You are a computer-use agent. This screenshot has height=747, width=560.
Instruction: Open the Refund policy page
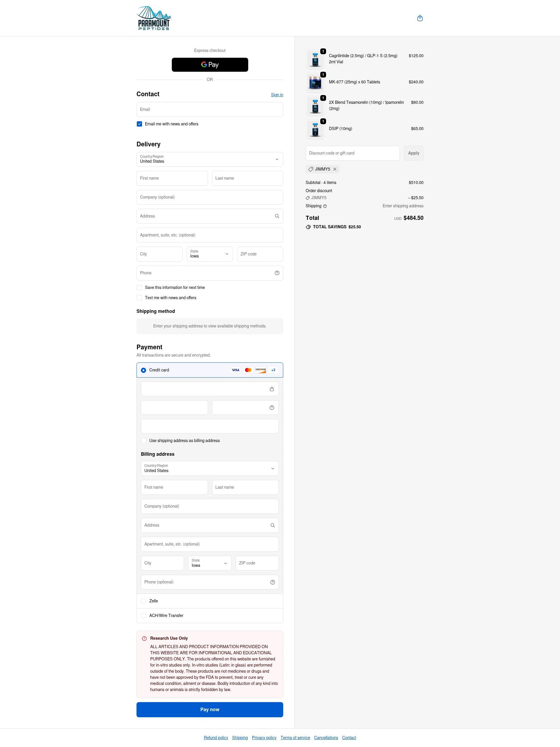(216, 738)
